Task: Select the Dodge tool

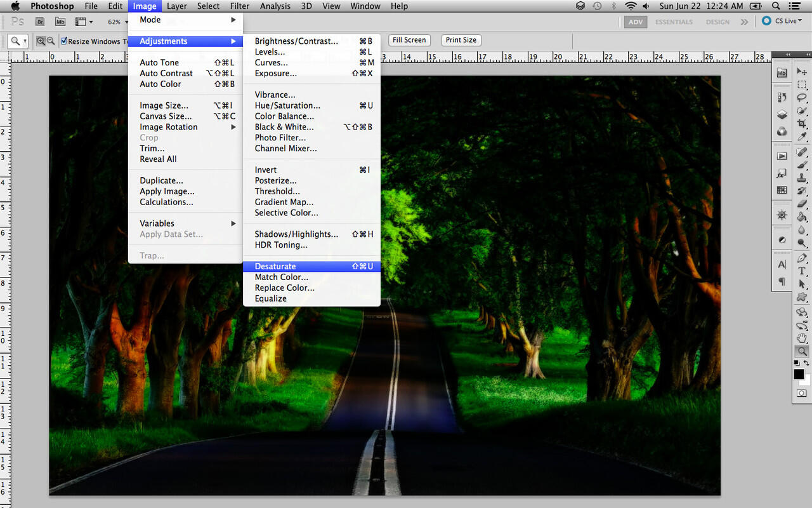Action: click(x=802, y=243)
